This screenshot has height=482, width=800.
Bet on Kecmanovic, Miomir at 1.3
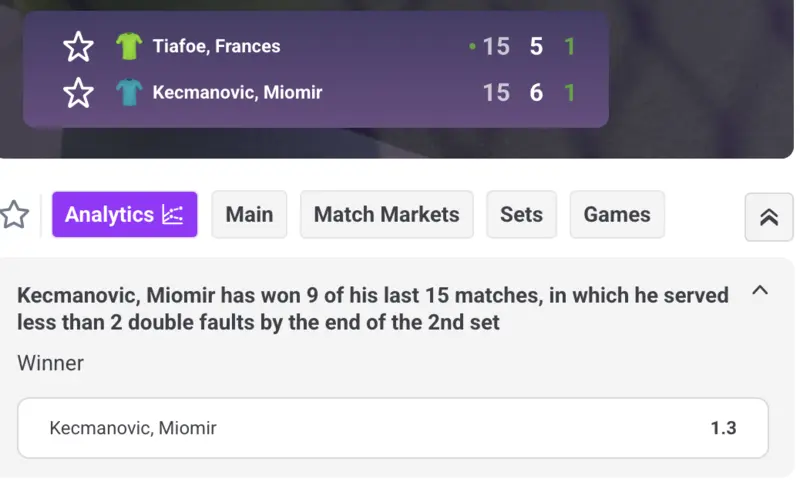click(x=393, y=428)
